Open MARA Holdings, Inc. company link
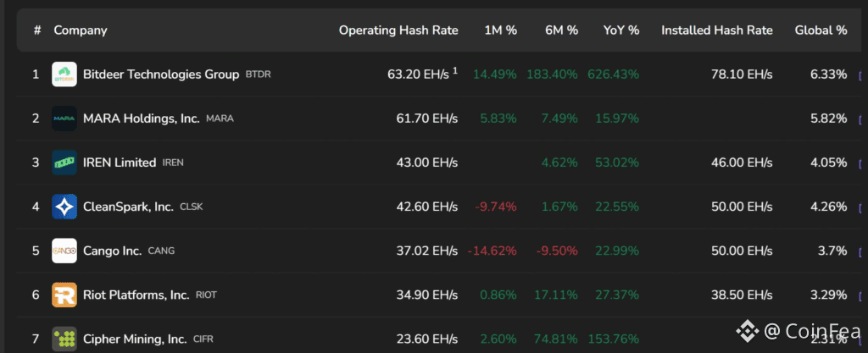This screenshot has width=868, height=353. click(142, 119)
